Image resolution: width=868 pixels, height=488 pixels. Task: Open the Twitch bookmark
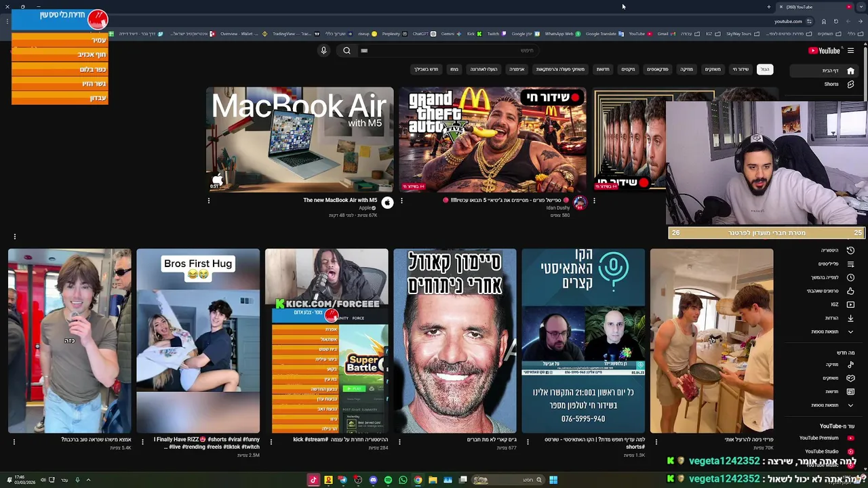pyautogui.click(x=496, y=33)
